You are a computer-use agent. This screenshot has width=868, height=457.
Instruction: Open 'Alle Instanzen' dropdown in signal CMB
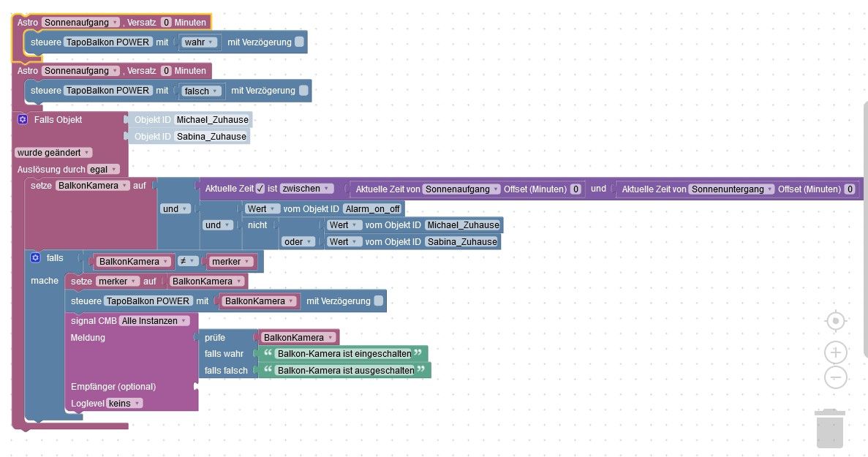point(154,320)
